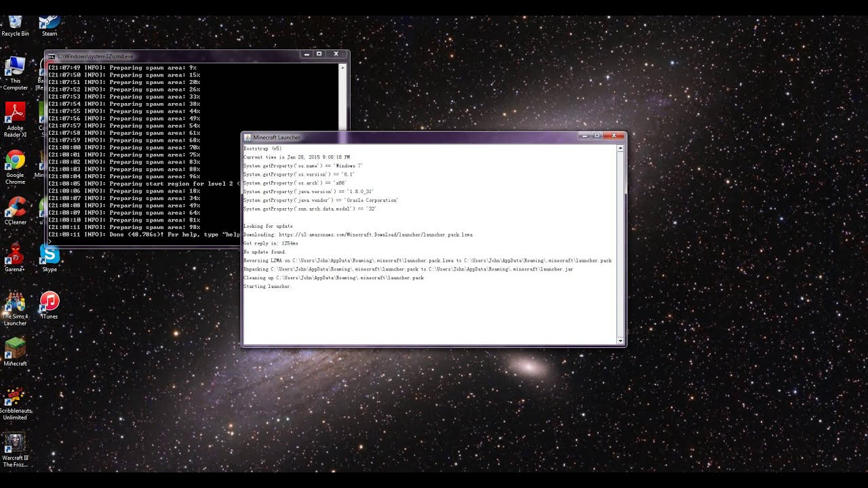Viewport: 868px width, 488px height.
Task: Click cmd line "Preparing spawn area: 9%"
Action: click(122, 68)
